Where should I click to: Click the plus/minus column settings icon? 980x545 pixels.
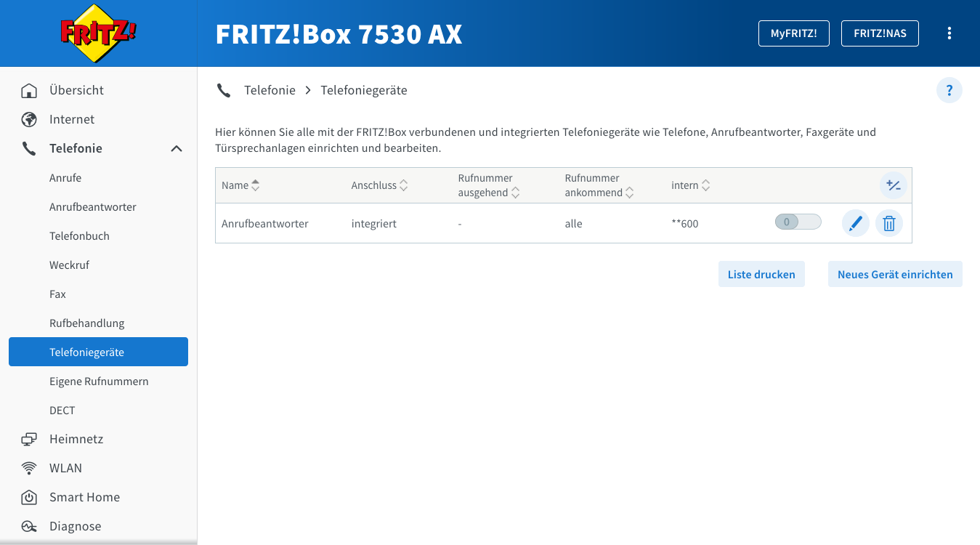coord(894,185)
